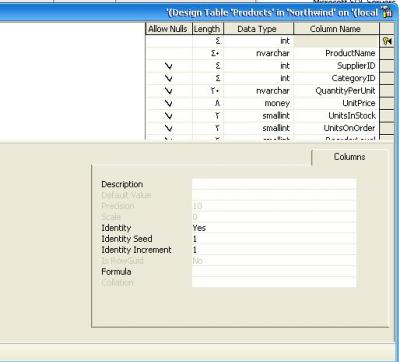
Task: Toggle Allow Nulls for UnitsInStock
Action: tap(169, 116)
